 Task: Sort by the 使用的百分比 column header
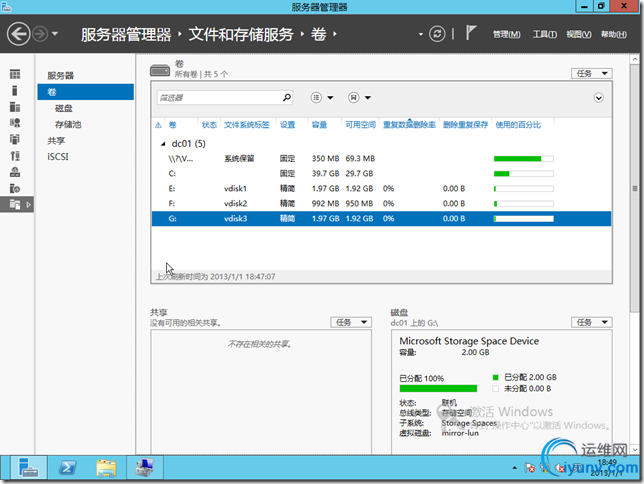[x=518, y=124]
